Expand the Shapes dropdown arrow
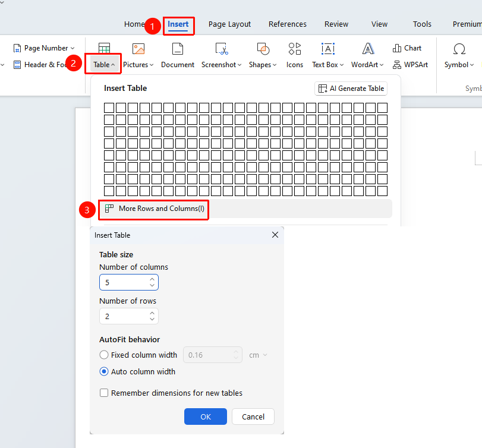This screenshot has width=482, height=448. 275,65
